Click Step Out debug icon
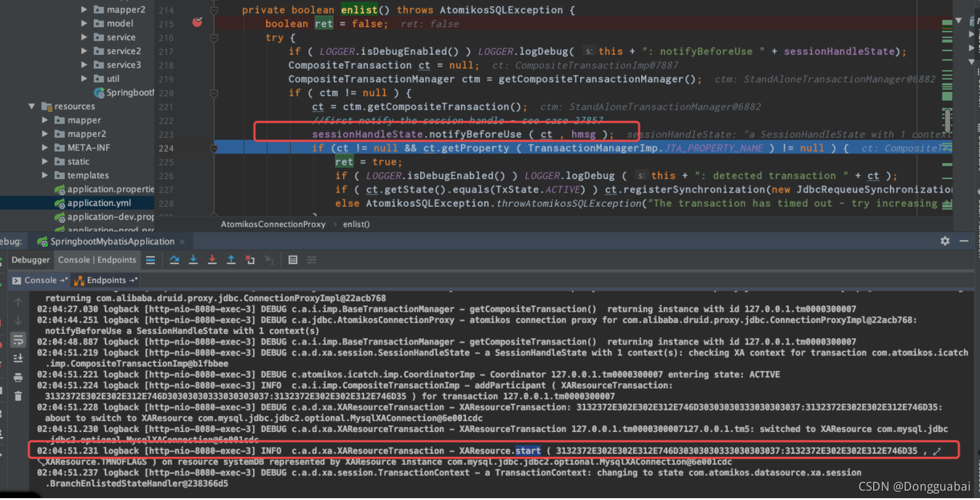 tap(231, 260)
